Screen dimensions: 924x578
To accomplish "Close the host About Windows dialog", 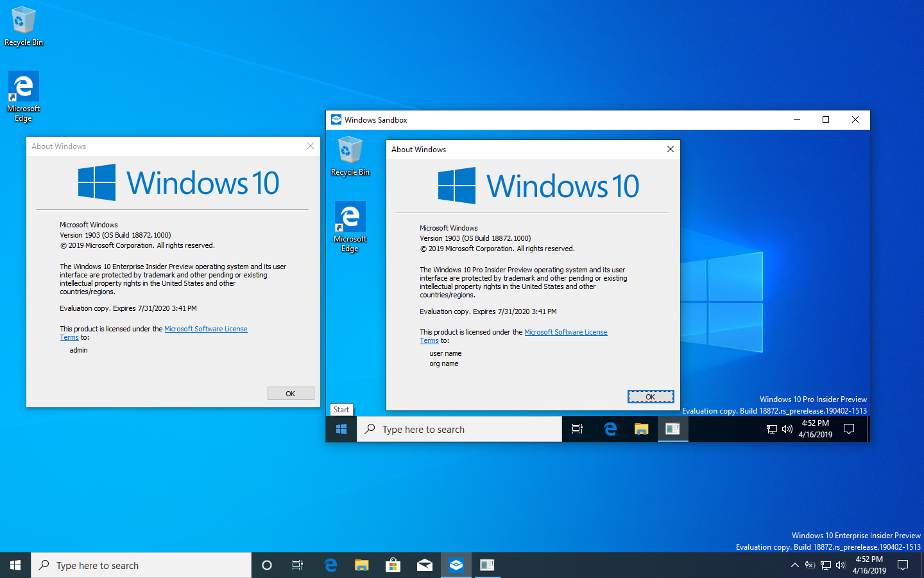I will pyautogui.click(x=311, y=146).
